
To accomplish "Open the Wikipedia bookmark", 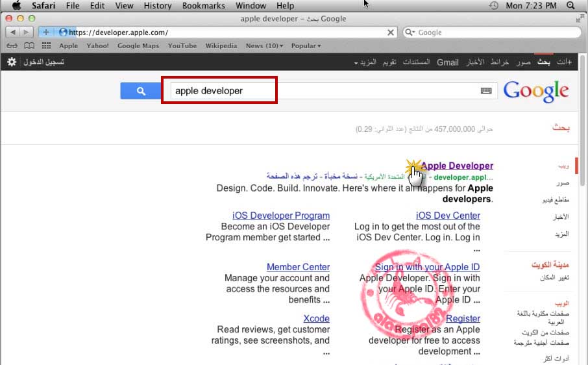I will click(221, 45).
